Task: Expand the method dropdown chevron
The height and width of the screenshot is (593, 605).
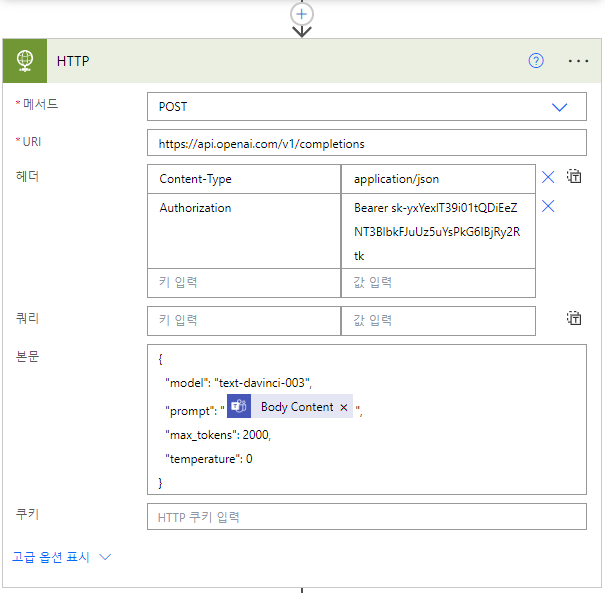Action: click(559, 107)
